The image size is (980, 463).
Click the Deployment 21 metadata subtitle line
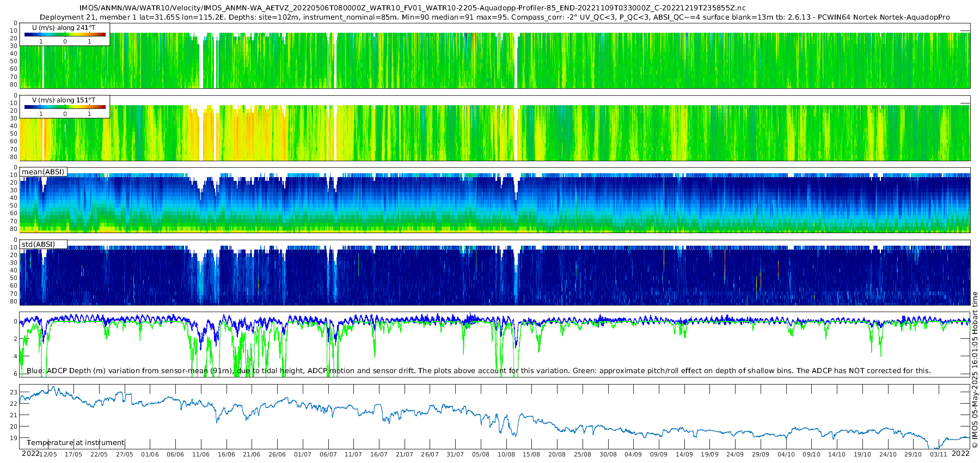tap(494, 17)
